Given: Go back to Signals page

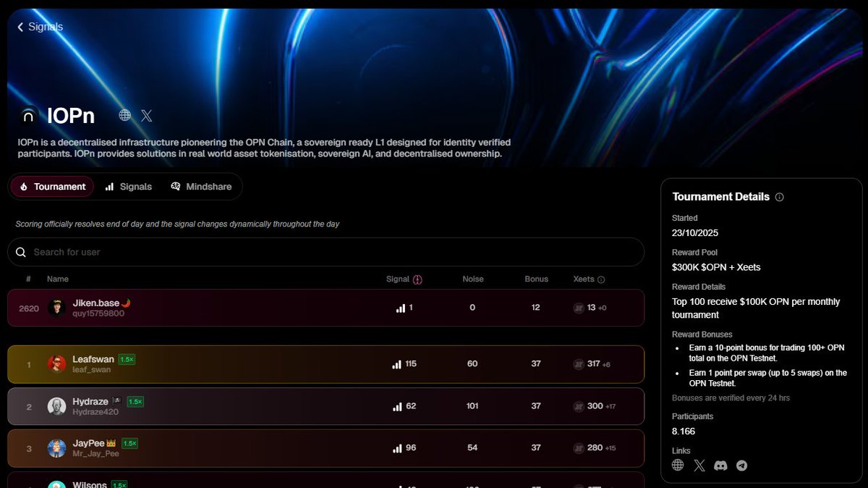Looking at the screenshot, I should (41, 27).
